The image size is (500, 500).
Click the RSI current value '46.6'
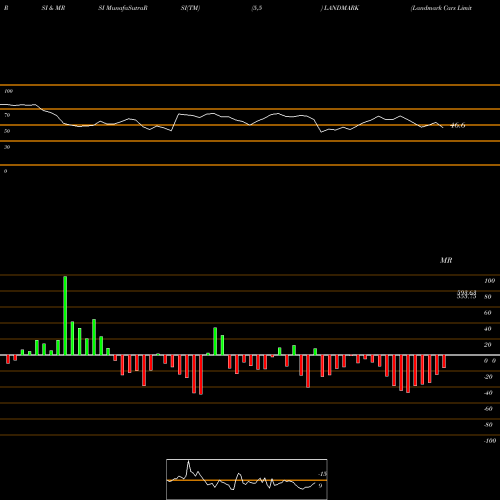(x=458, y=125)
